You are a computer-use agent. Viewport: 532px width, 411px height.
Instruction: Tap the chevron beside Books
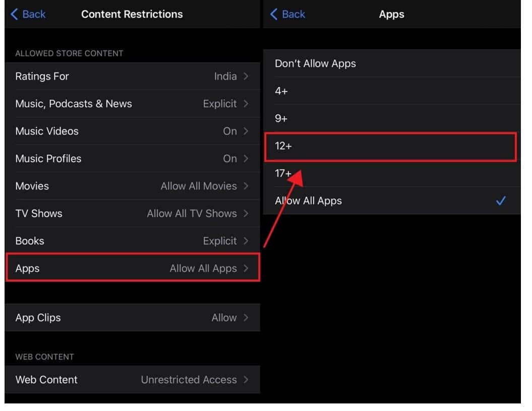pyautogui.click(x=246, y=241)
